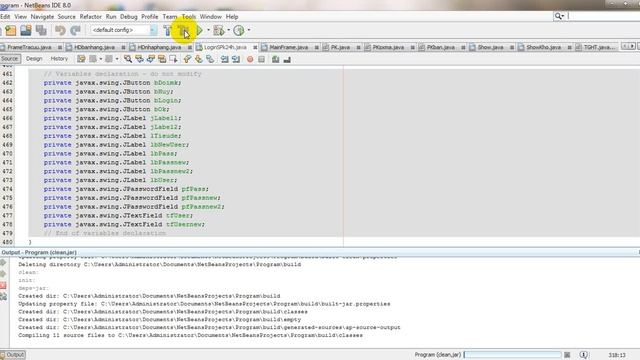The image size is (640, 360).
Task: Close the FrameTracuu.java tab
Action: [x=60, y=47]
